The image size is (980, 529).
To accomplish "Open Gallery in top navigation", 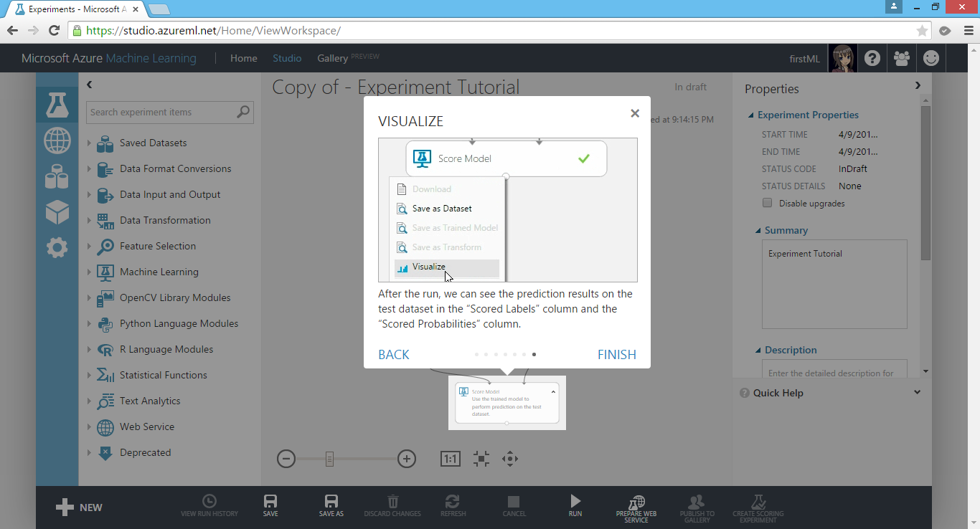I will click(x=333, y=58).
